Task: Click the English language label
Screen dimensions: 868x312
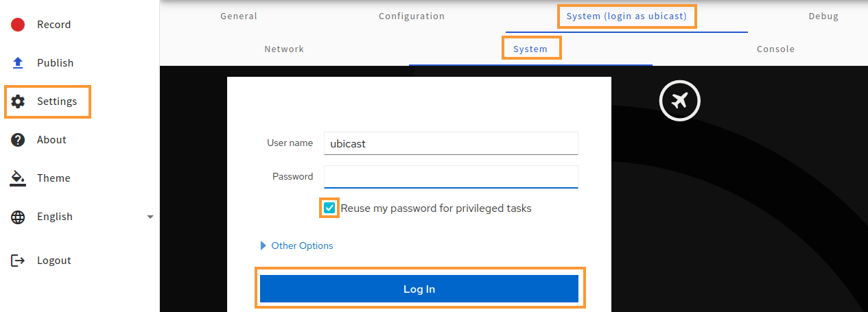Action: (55, 217)
